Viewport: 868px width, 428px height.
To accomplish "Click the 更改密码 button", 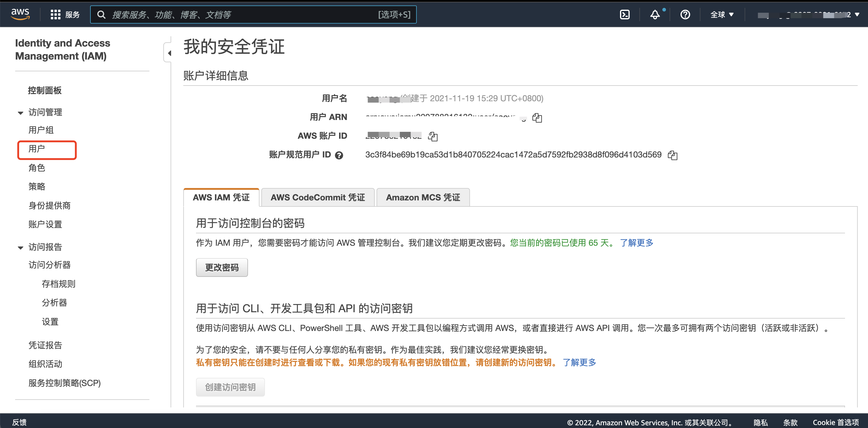I will pyautogui.click(x=222, y=267).
